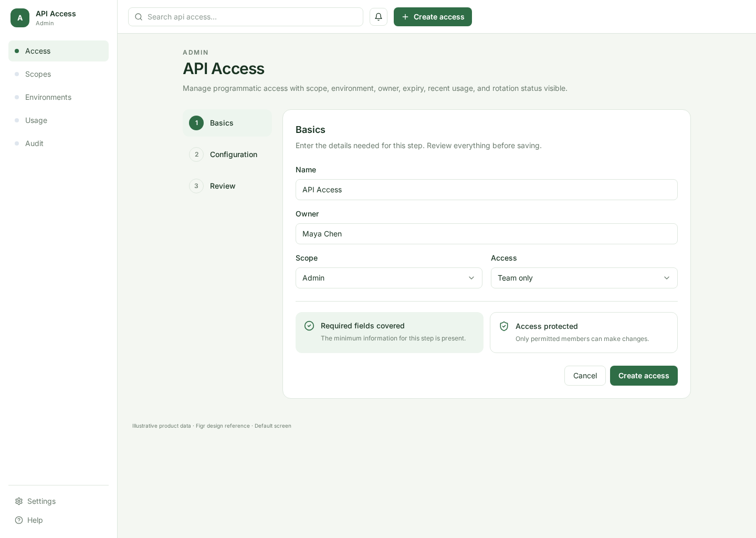The width and height of the screenshot is (756, 538).
Task: Click the Settings gear icon
Action: point(19,501)
